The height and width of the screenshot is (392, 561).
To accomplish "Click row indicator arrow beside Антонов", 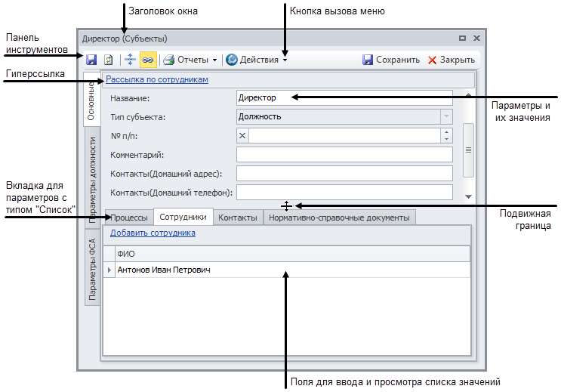I will [109, 270].
